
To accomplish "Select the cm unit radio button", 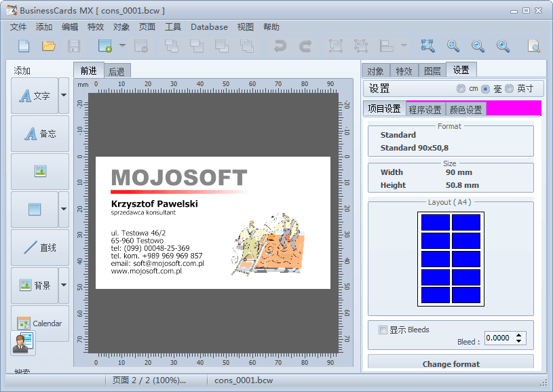I will coord(461,89).
